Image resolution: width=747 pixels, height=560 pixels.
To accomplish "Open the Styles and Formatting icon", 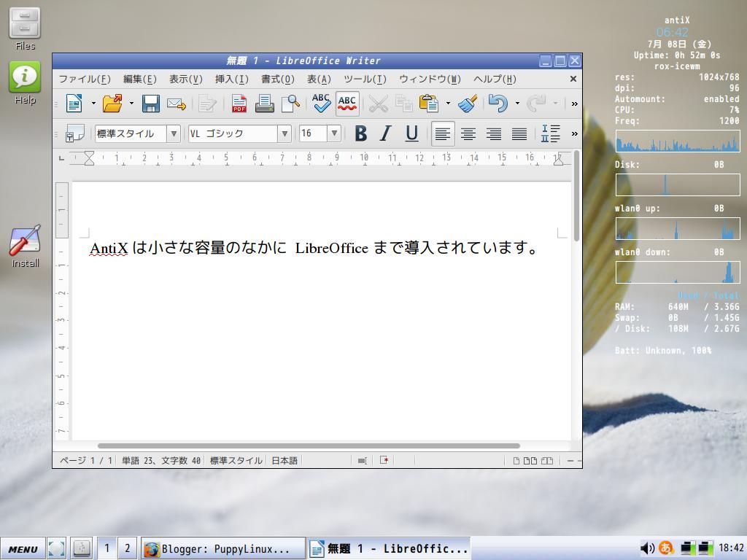I will [x=75, y=134].
